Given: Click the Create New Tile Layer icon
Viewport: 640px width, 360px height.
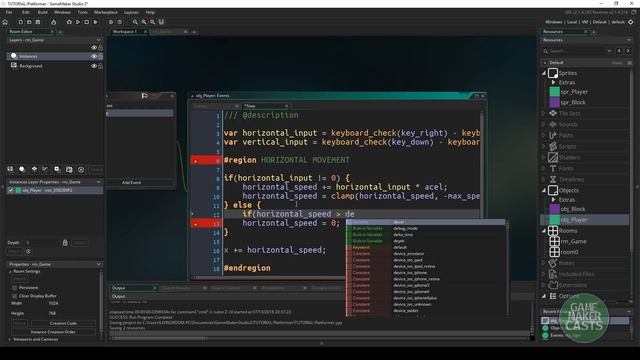Looking at the screenshot, I should (34, 169).
